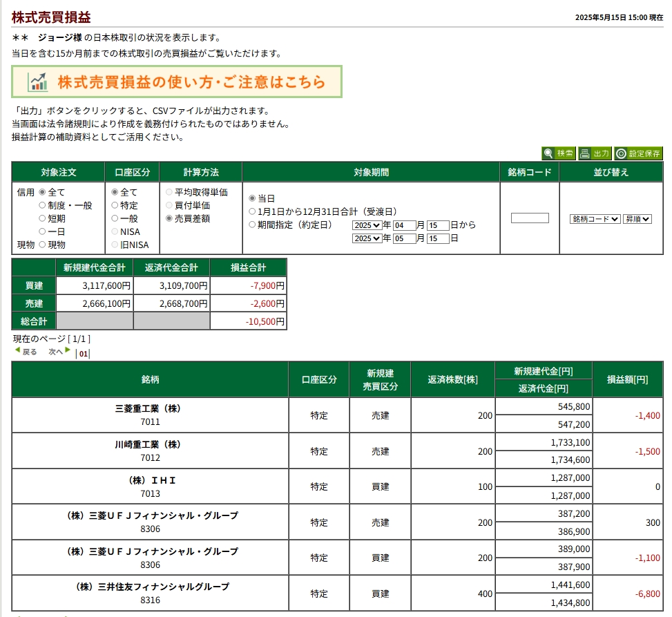Click stock code 8316
The width and height of the screenshot is (672, 617).
pos(150,600)
